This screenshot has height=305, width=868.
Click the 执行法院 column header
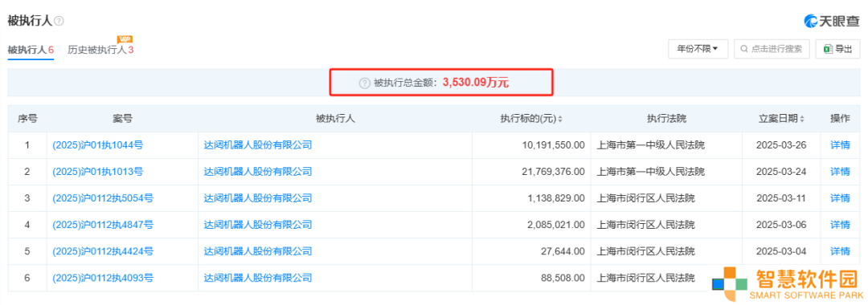coord(666,119)
